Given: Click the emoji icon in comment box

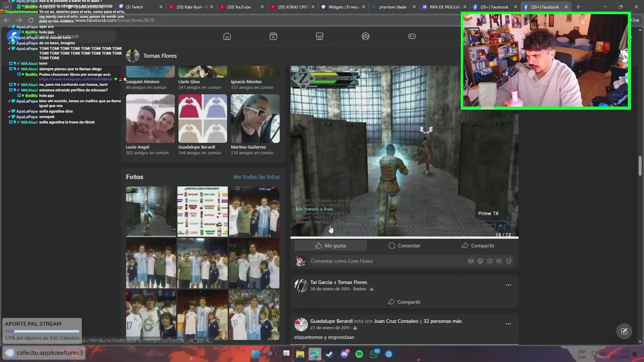Looking at the screenshot, I should [x=480, y=261].
